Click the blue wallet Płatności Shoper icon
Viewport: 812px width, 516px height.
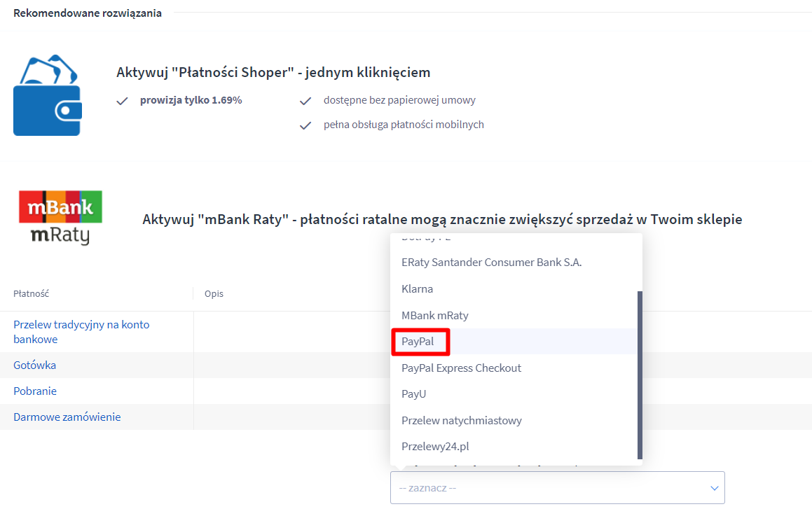48,95
